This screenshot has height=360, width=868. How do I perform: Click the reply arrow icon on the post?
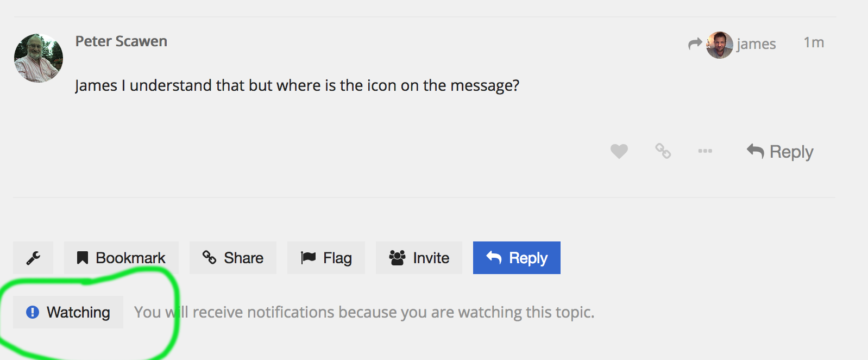point(755,151)
